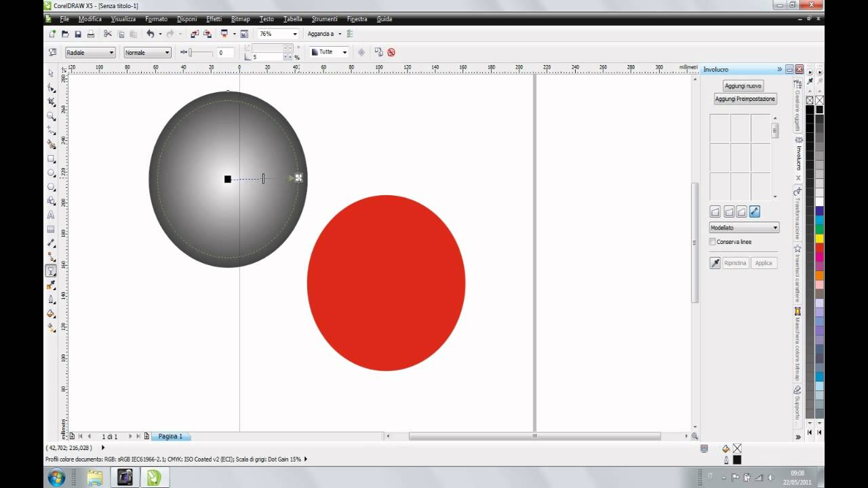Screen dimensions: 868x488
Task: Toggle the Conserva linee checkbox
Action: click(x=713, y=242)
